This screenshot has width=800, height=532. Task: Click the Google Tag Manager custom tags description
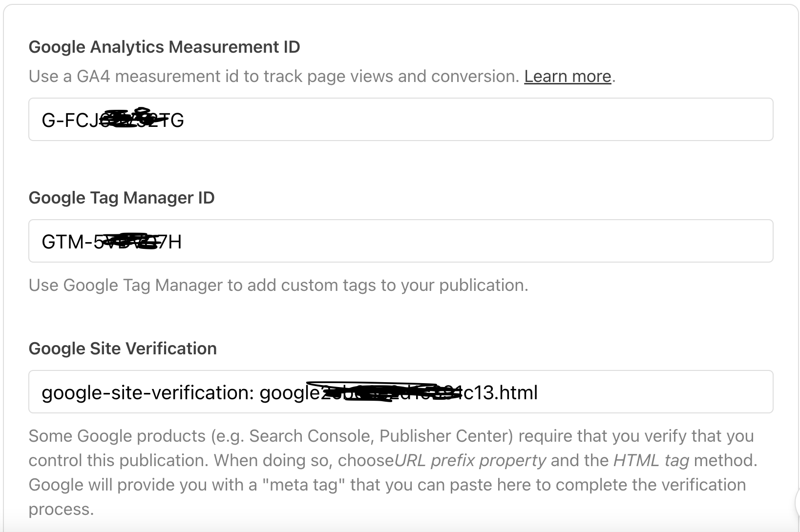coord(278,285)
